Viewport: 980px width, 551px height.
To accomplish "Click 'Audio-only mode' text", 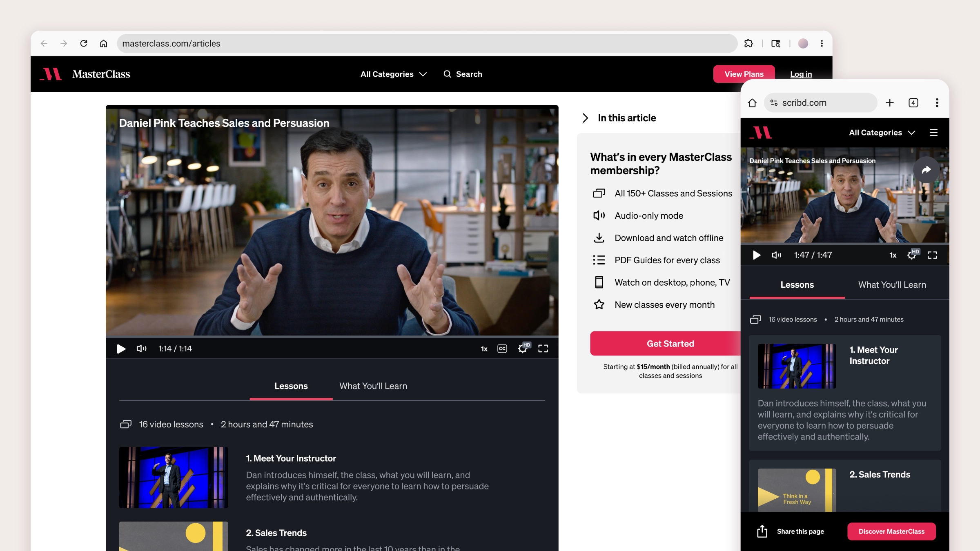I will [x=649, y=216].
